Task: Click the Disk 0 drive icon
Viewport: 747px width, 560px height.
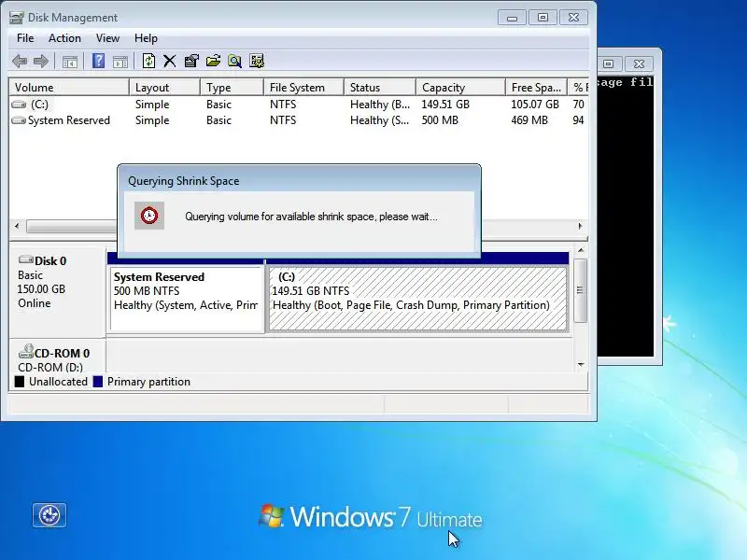Action: point(26,259)
